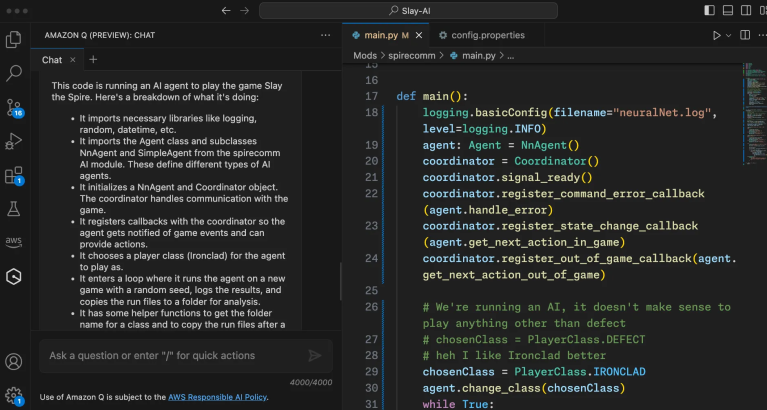Open the Accounts menu
Image resolution: width=767 pixels, height=410 pixels.
(x=14, y=362)
